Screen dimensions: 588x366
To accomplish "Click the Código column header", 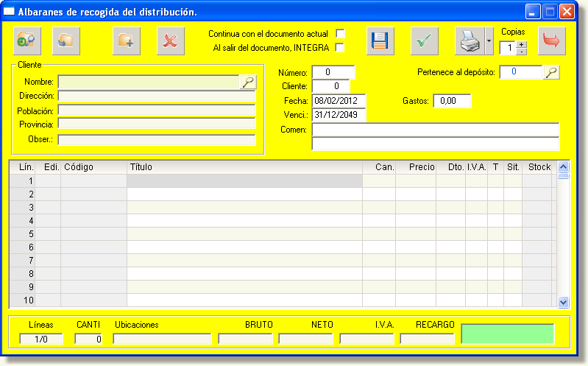I will [93, 167].
